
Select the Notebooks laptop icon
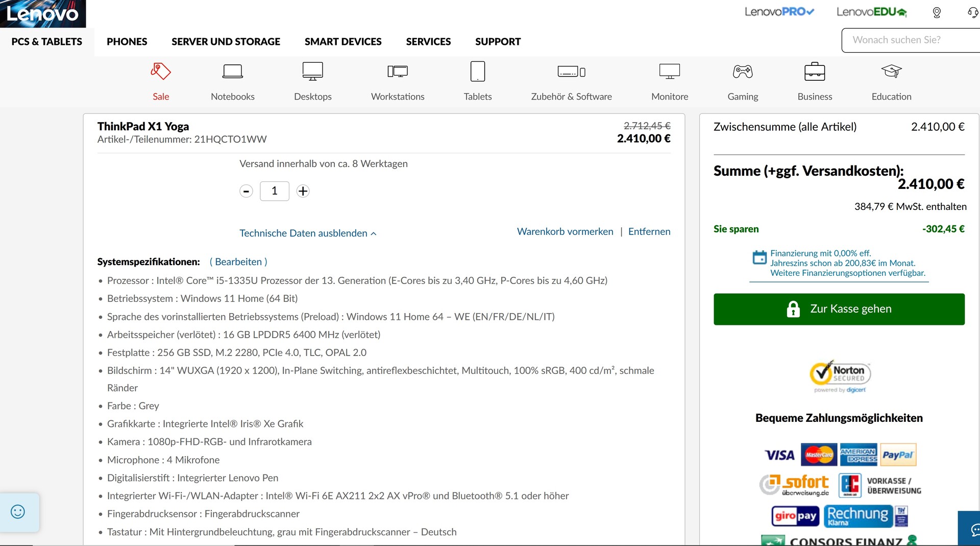pyautogui.click(x=232, y=72)
